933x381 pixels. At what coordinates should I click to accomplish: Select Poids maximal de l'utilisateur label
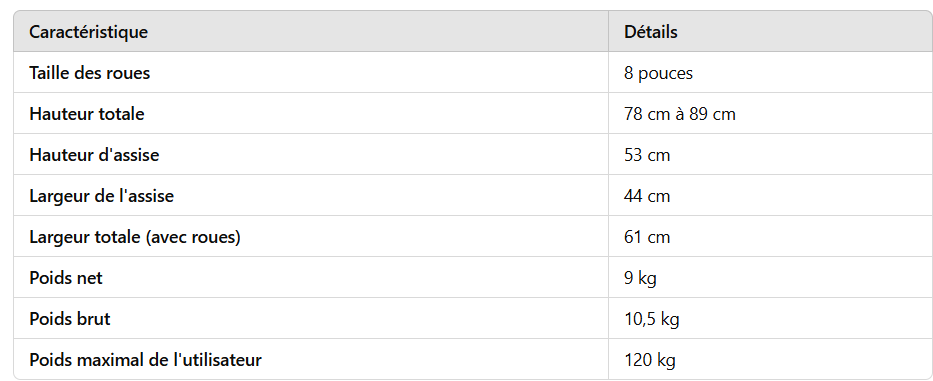pos(145,360)
